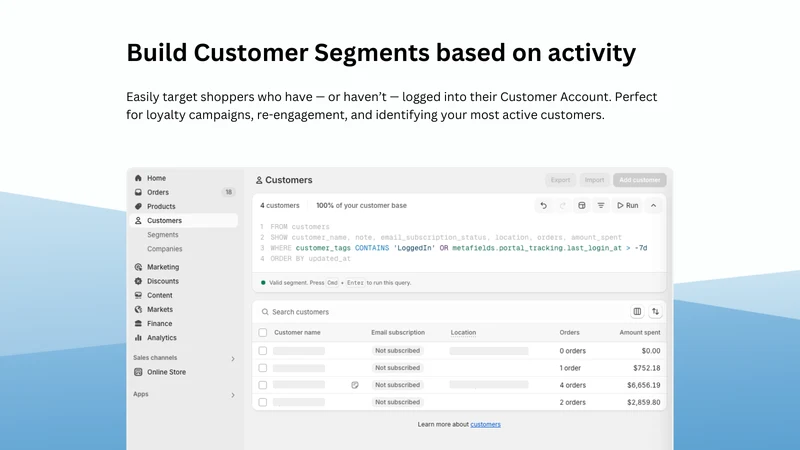The image size is (800, 450).
Task: Click the WHERE line in query editor
Action: pyautogui.click(x=458, y=248)
